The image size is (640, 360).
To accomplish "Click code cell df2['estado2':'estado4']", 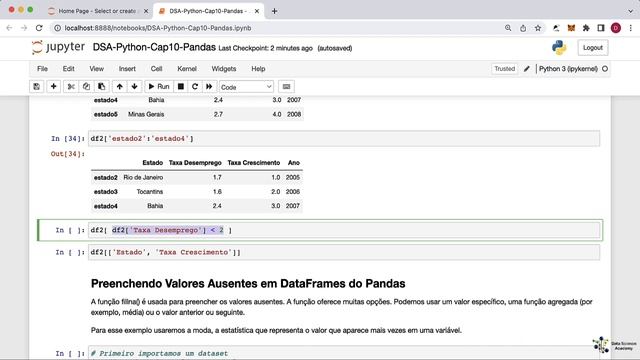I will (x=344, y=139).
